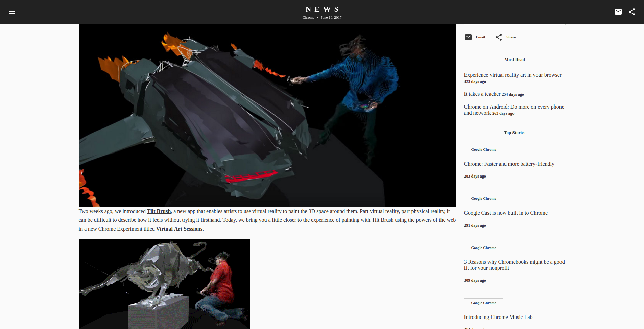Click the Chrome category in header
The image size is (644, 329).
[308, 18]
